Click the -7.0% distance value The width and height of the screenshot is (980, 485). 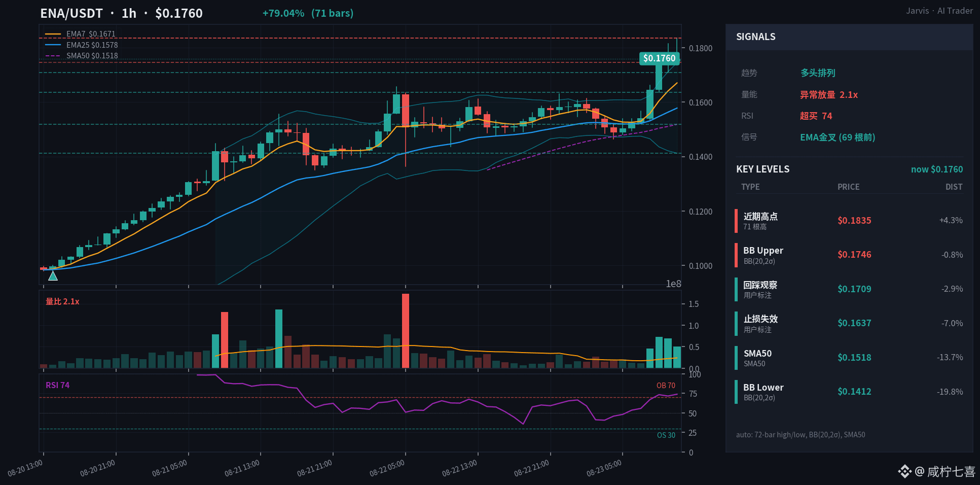point(952,323)
